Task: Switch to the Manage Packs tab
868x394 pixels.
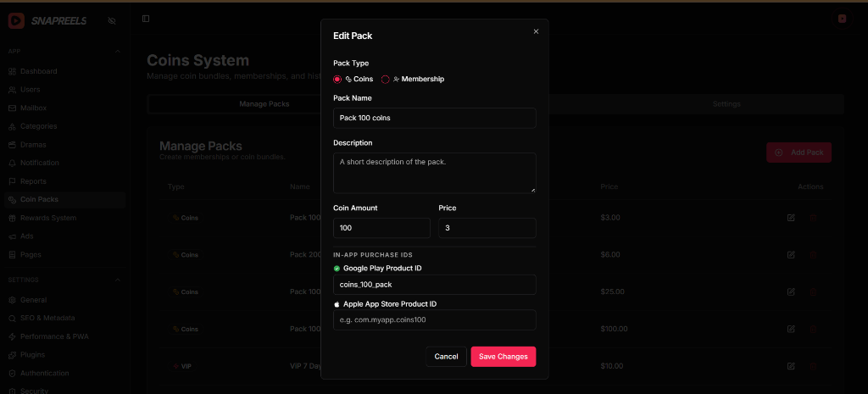Action: coord(264,104)
